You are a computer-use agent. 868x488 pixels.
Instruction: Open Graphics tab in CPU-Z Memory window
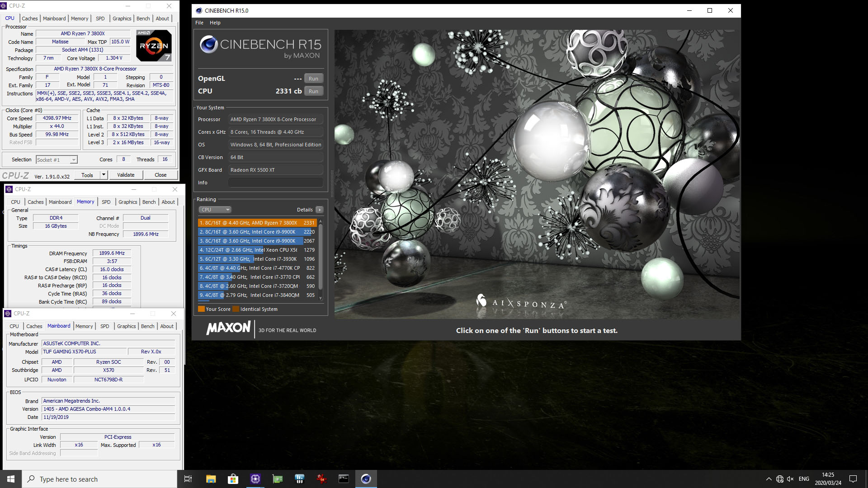coord(128,202)
